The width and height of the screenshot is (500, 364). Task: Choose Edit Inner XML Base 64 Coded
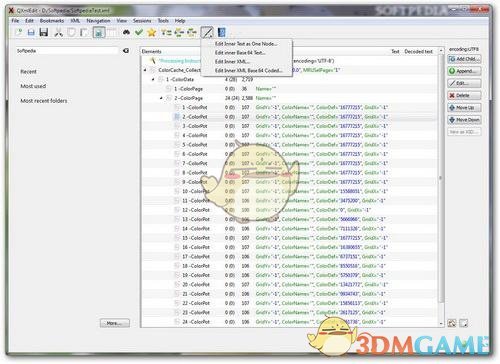pyautogui.click(x=246, y=70)
